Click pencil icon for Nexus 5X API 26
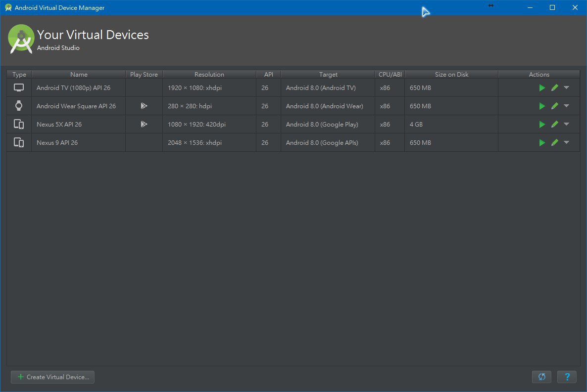The image size is (587, 392). 554,125
